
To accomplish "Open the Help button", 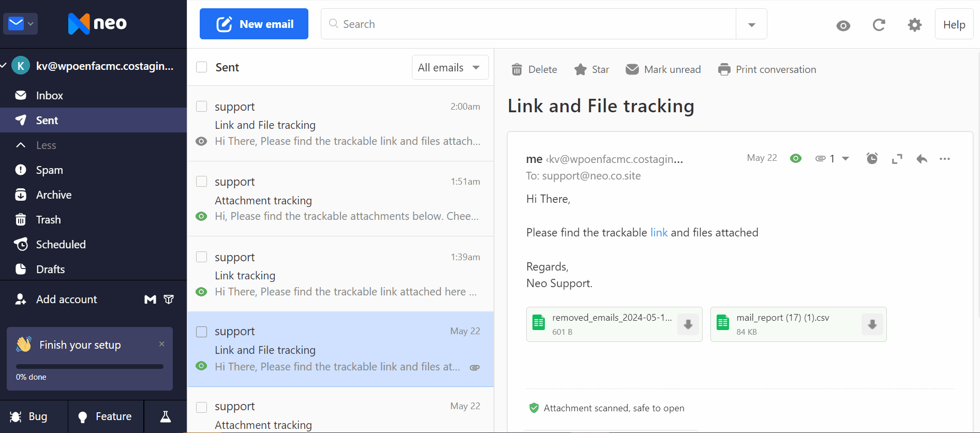I will tap(954, 24).
